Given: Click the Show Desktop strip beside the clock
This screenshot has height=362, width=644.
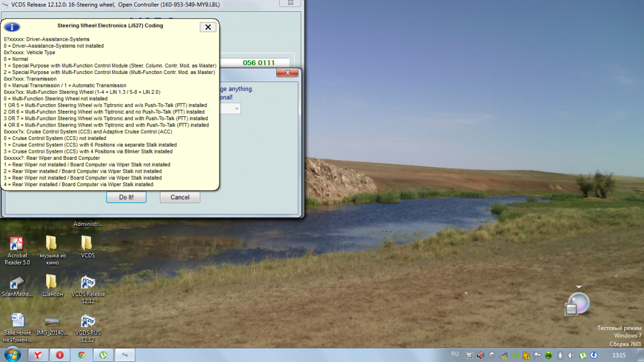Looking at the screenshot, I should [640, 354].
